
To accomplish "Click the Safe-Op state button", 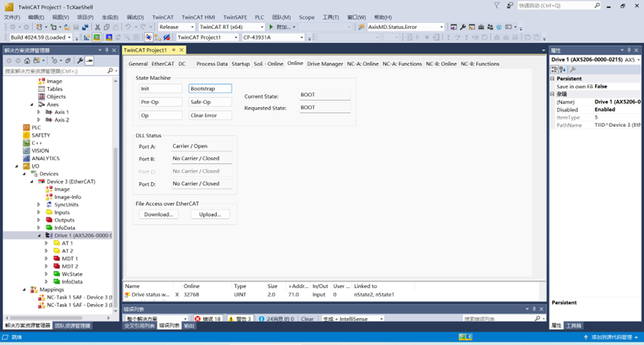I will coord(210,102).
